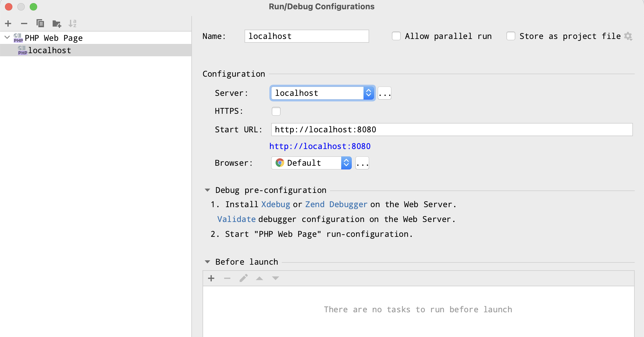This screenshot has height=337, width=644.
Task: Create a new folder for configurations
Action: (56, 23)
